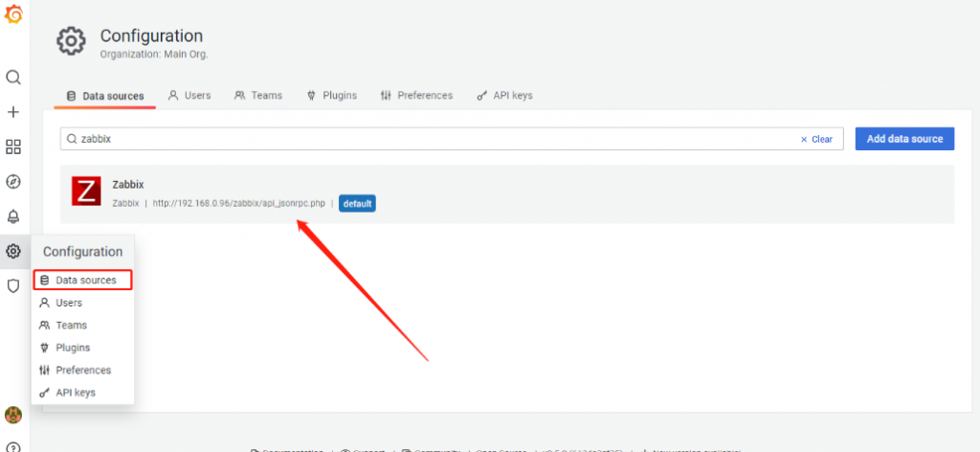The height and width of the screenshot is (452, 980).
Task: Switch to the Plugins tab
Action: [x=331, y=96]
